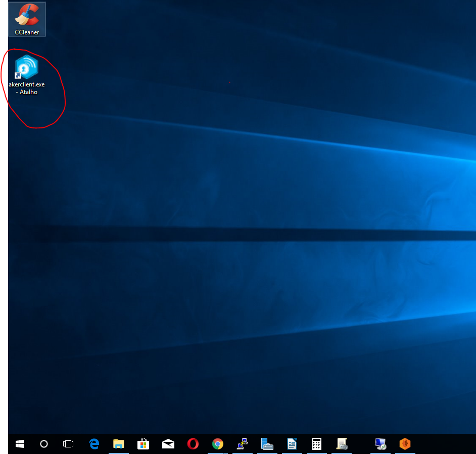476x454 pixels.
Task: Open the Calculator taskbar icon
Action: pyautogui.click(x=317, y=444)
